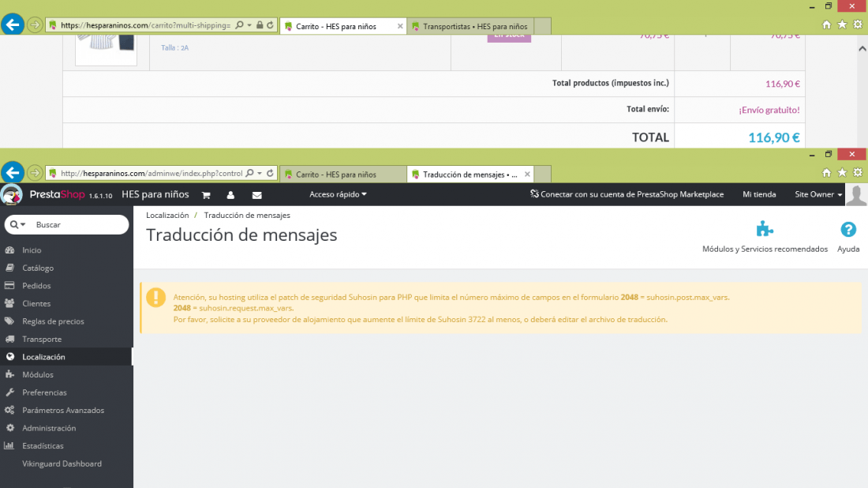Viewport: 868px width, 488px height.
Task: Open Reglas de precios in the sidebar
Action: point(66,321)
